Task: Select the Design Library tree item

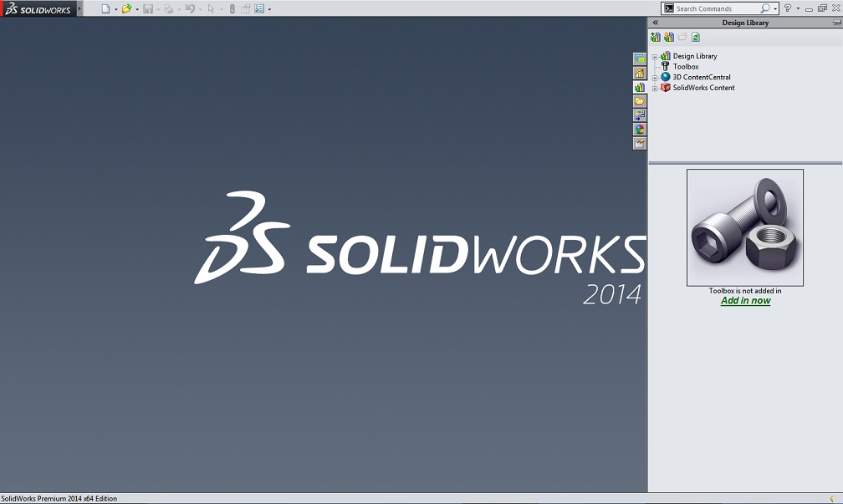Action: tap(695, 56)
